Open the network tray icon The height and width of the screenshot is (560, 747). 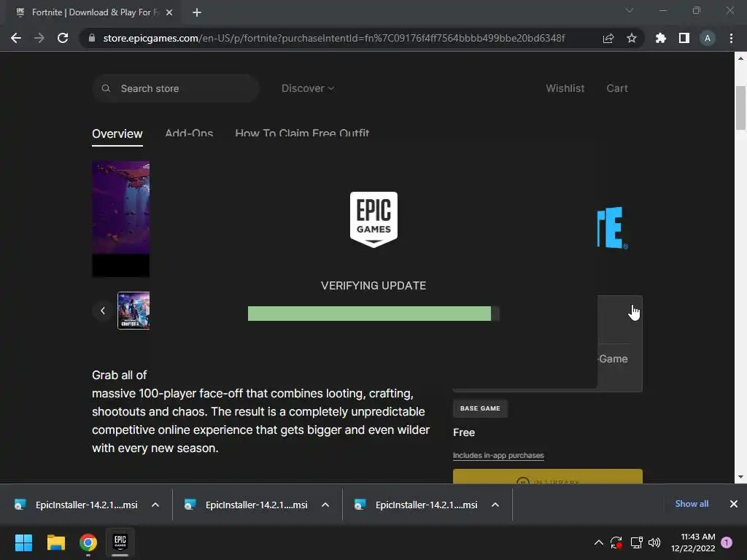pos(636,542)
